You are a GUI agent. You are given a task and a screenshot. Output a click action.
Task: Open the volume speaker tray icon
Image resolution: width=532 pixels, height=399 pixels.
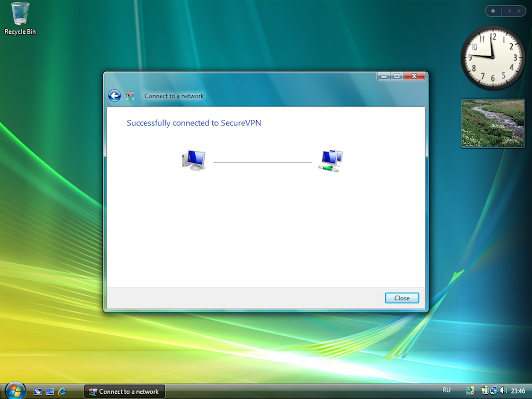(503, 391)
